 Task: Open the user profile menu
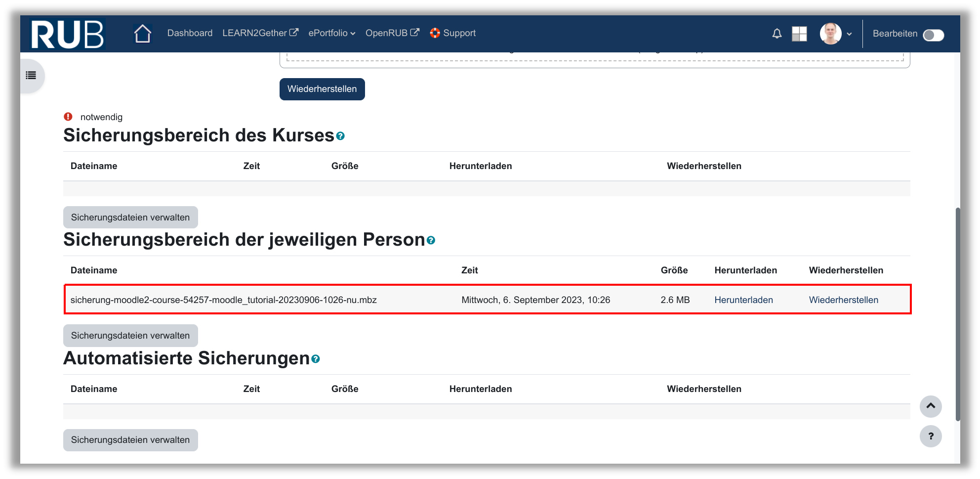tap(836, 34)
